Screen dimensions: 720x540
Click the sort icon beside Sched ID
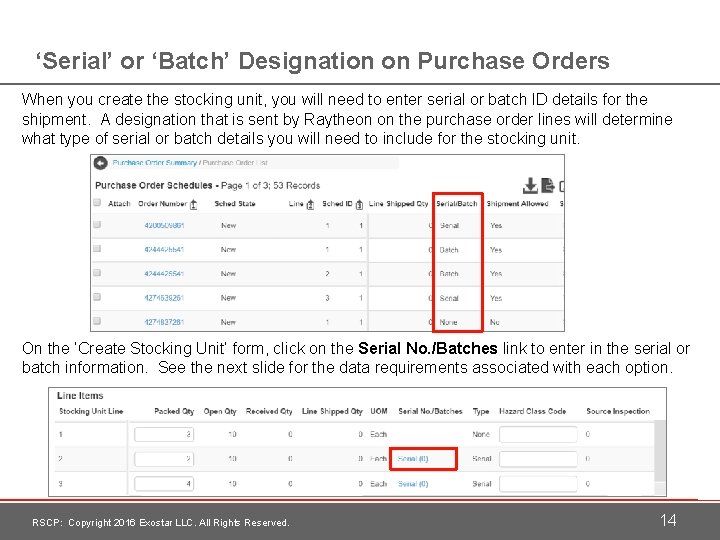(x=359, y=204)
